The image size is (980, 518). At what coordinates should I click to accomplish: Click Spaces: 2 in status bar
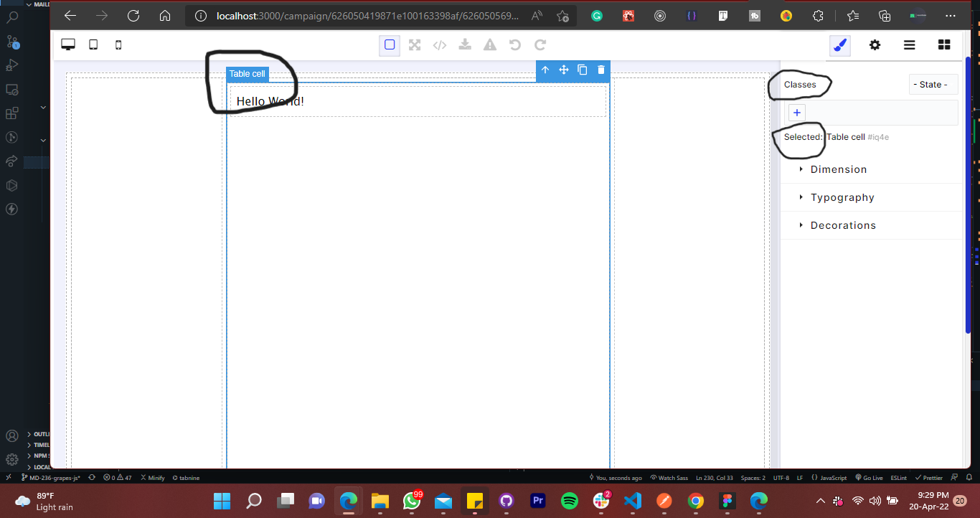click(753, 477)
